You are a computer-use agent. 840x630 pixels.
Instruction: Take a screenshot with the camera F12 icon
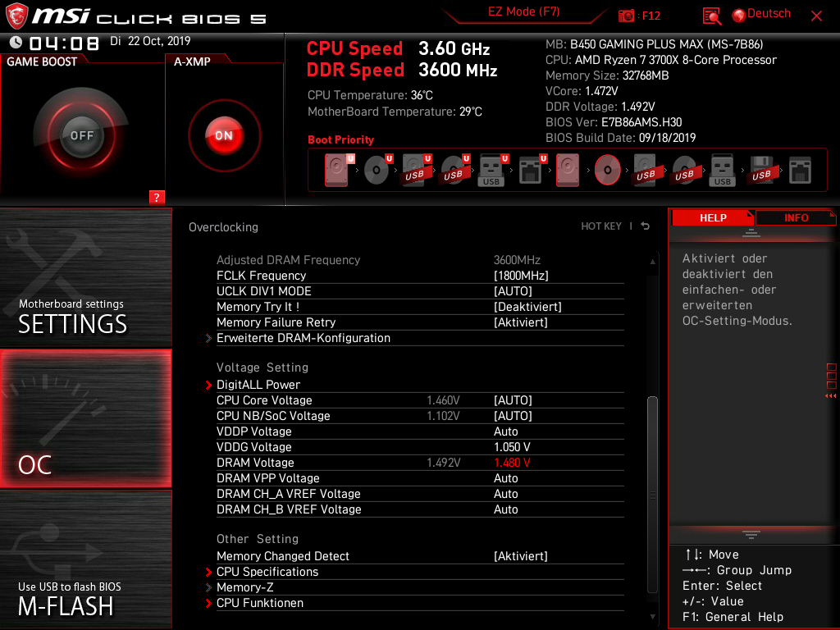pos(626,16)
